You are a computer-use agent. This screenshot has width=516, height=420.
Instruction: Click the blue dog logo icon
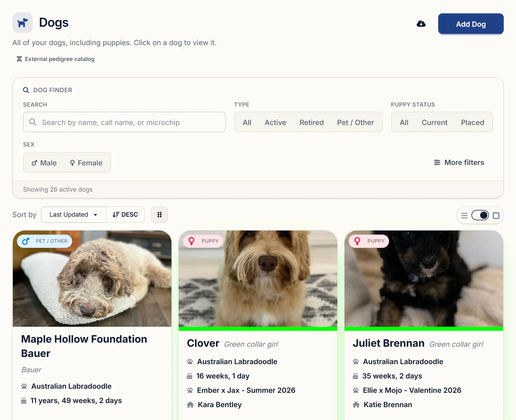(23, 23)
